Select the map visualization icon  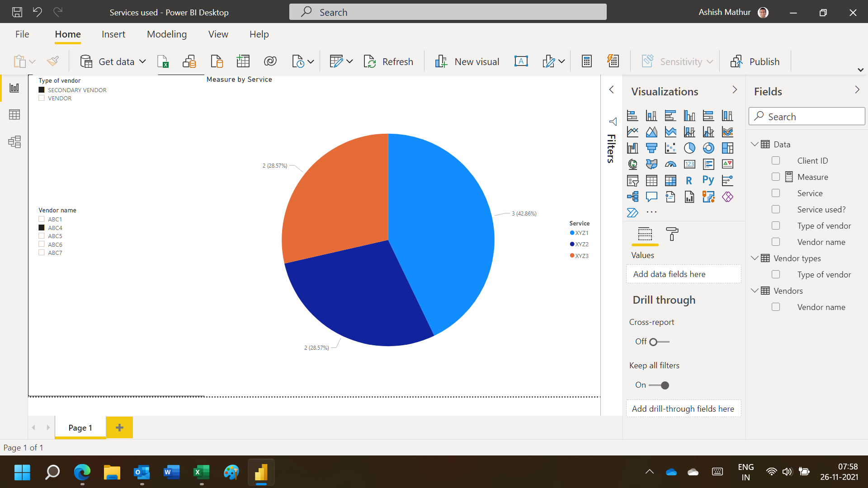pyautogui.click(x=632, y=164)
